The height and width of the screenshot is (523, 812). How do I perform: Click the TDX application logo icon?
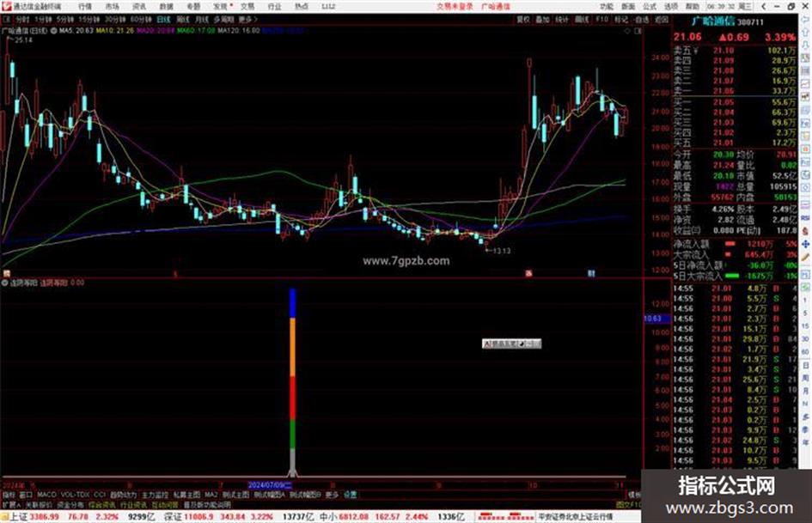click(x=6, y=6)
